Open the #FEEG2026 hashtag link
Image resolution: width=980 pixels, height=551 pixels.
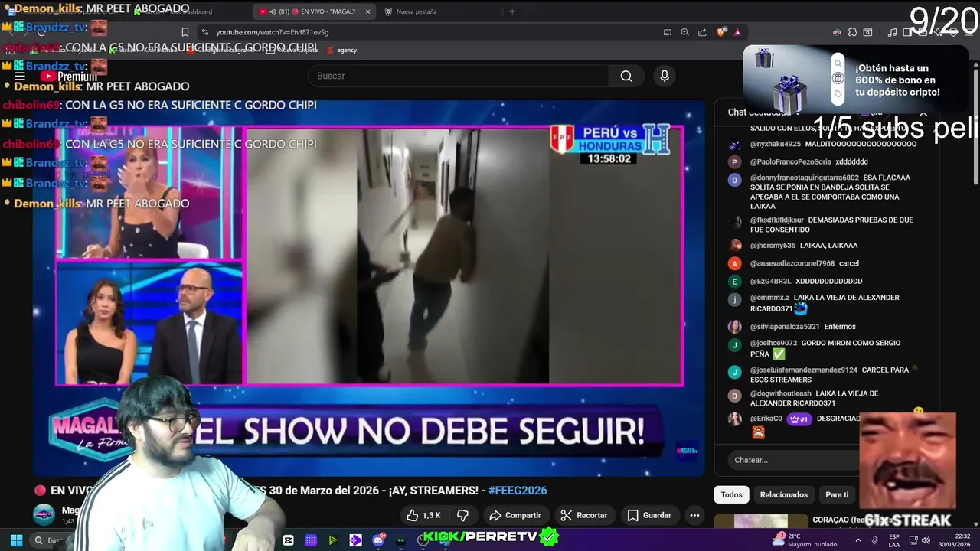[x=518, y=491]
